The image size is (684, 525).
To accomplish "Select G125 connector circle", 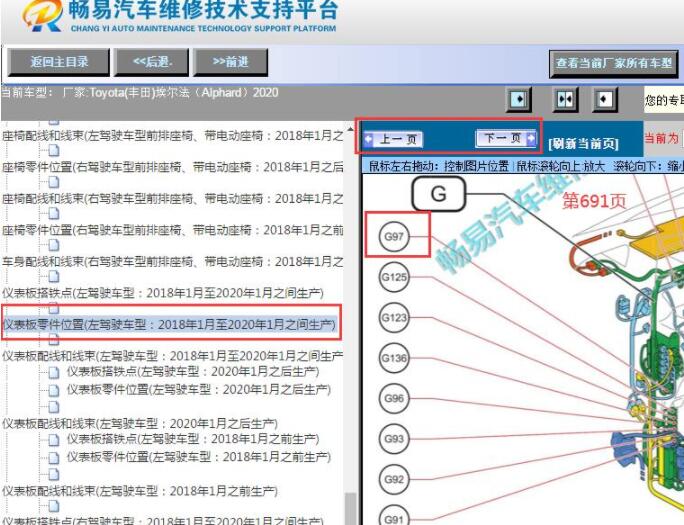I will (394, 277).
